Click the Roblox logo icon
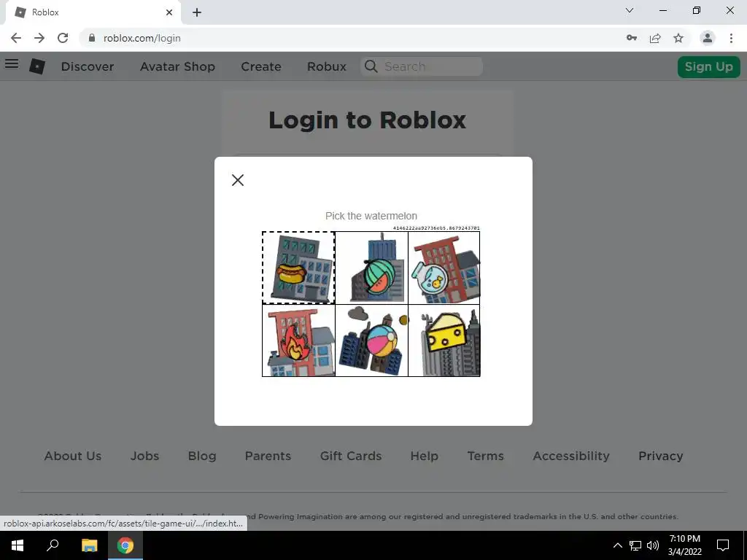This screenshot has height=560, width=747. tap(37, 66)
